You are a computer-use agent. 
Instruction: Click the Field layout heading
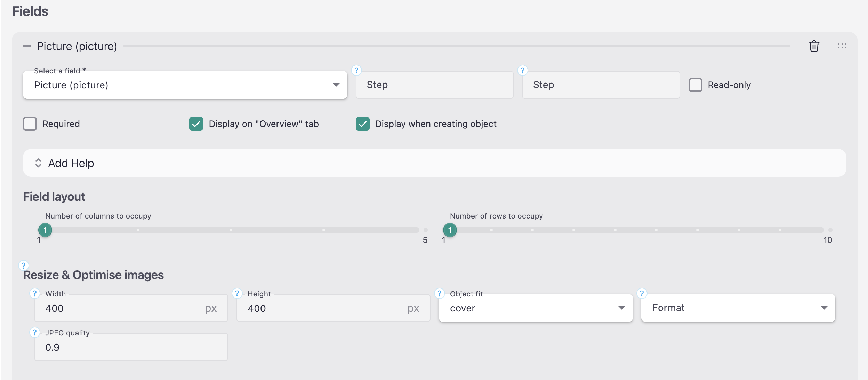pos(54,197)
